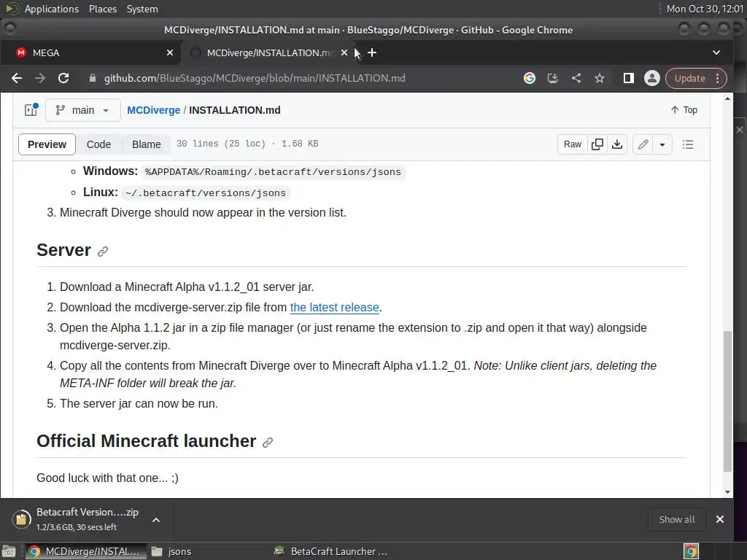Download the raw file icon

tap(617, 144)
